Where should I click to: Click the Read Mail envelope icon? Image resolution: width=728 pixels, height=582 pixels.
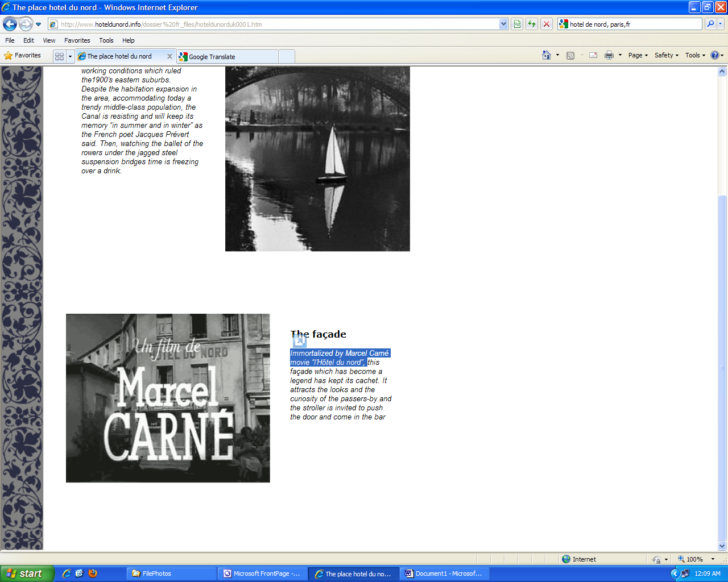point(593,55)
